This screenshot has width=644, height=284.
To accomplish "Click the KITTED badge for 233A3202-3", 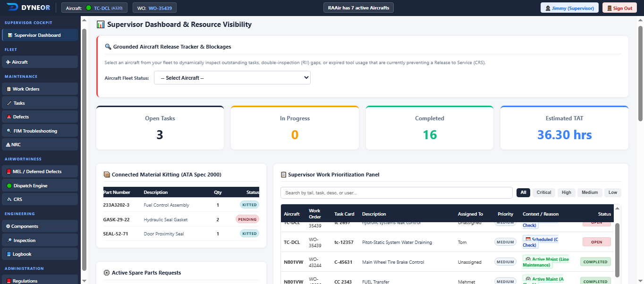I will [249, 205].
